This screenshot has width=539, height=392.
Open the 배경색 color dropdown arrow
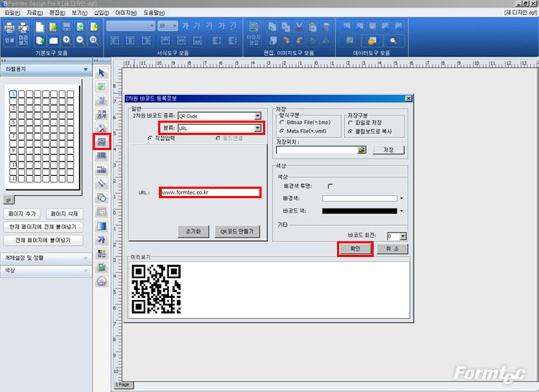(401, 198)
